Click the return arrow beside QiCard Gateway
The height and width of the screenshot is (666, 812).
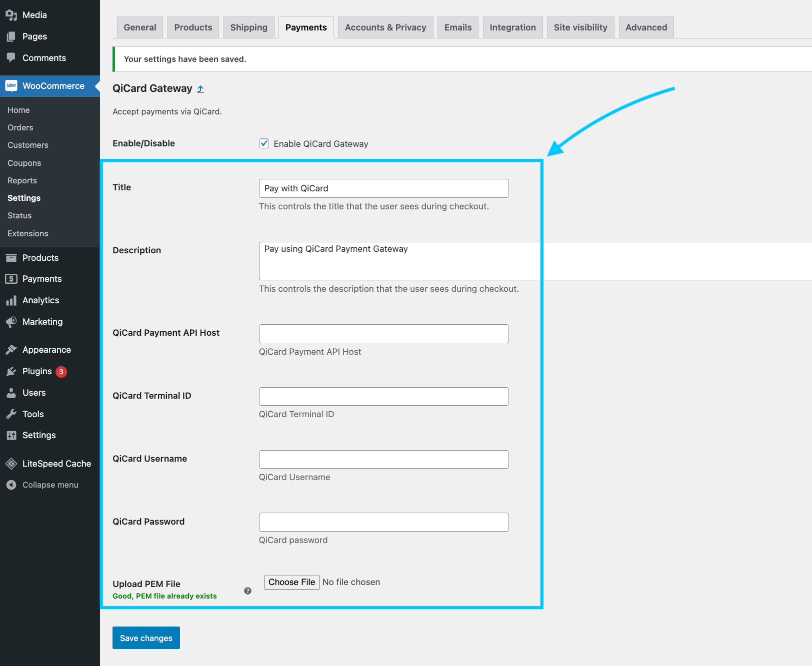pyautogui.click(x=200, y=89)
